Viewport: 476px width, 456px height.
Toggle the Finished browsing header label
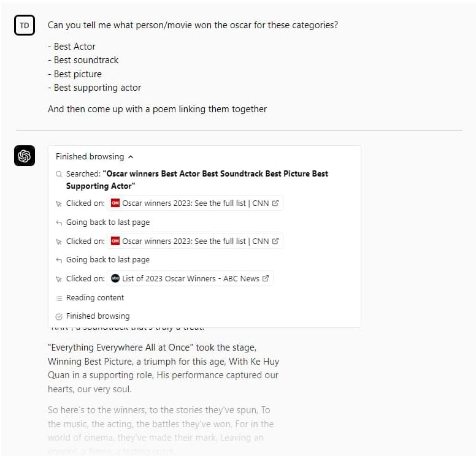(90, 157)
